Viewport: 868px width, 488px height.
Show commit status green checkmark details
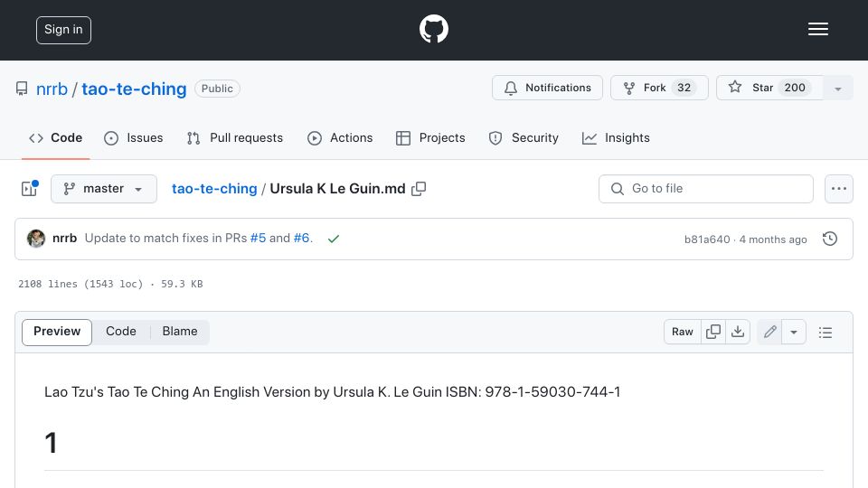point(334,239)
